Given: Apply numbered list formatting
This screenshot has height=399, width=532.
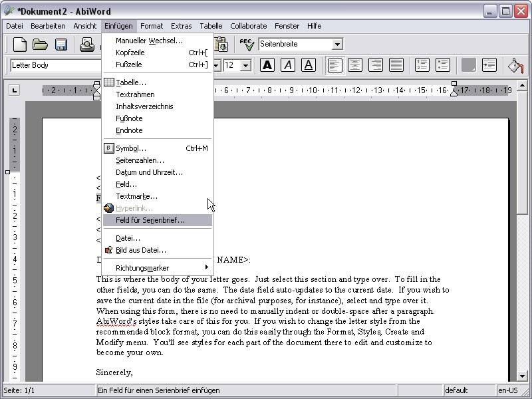Looking at the screenshot, I should click(422, 65).
